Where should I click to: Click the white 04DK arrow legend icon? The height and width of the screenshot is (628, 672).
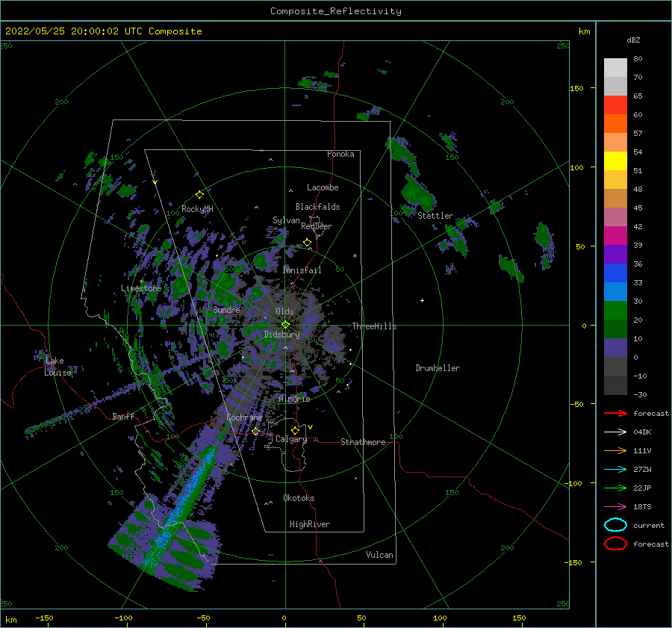pyautogui.click(x=615, y=432)
